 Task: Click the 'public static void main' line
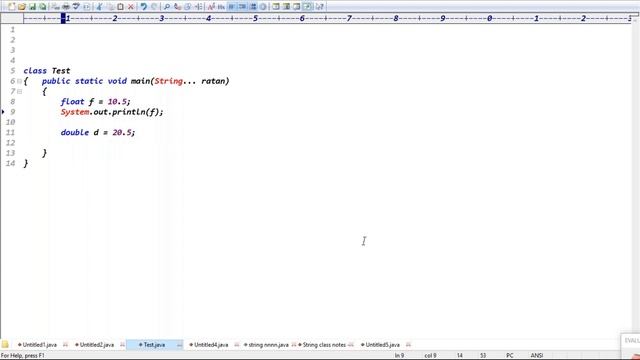136,81
